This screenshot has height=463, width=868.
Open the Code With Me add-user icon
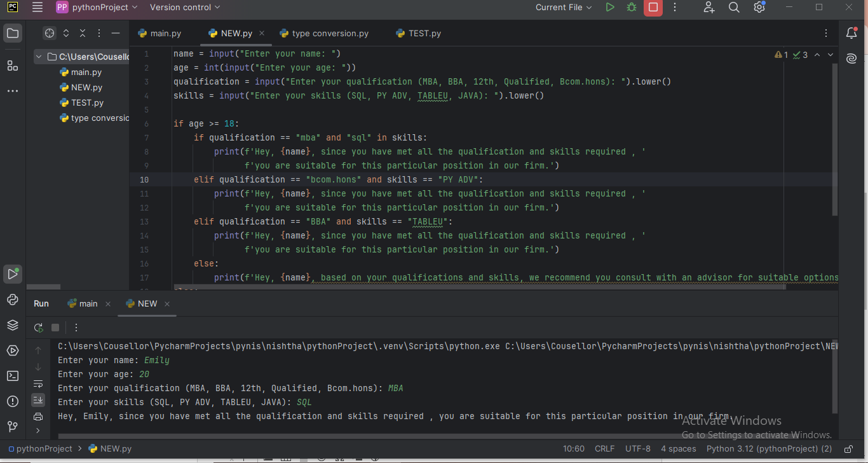(x=709, y=8)
